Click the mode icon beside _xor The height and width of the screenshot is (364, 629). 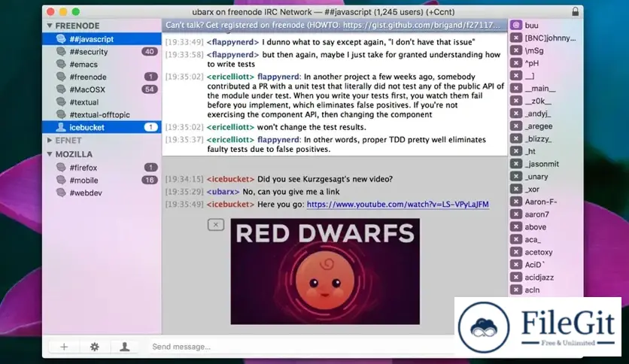(x=516, y=190)
